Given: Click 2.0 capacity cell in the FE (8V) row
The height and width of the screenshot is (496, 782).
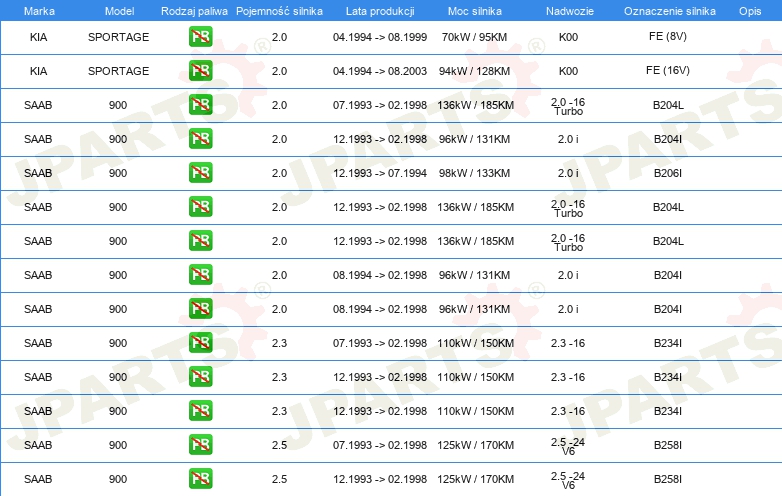Looking at the screenshot, I should tap(279, 37).
